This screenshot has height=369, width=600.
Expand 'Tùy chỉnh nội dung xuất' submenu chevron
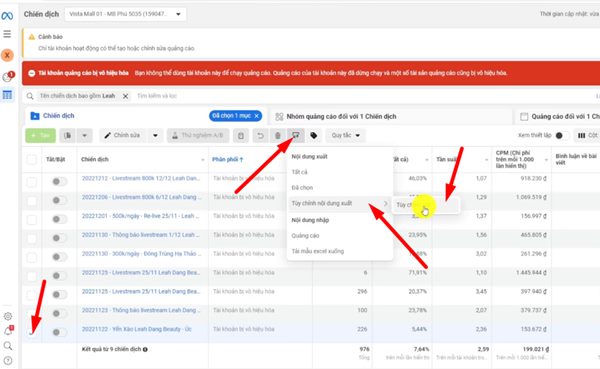(x=386, y=204)
